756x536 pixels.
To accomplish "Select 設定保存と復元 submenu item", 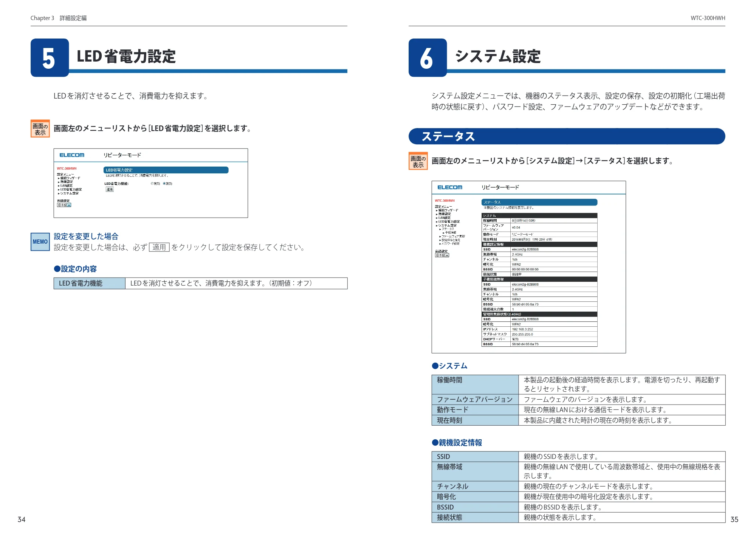I will (x=451, y=240).
